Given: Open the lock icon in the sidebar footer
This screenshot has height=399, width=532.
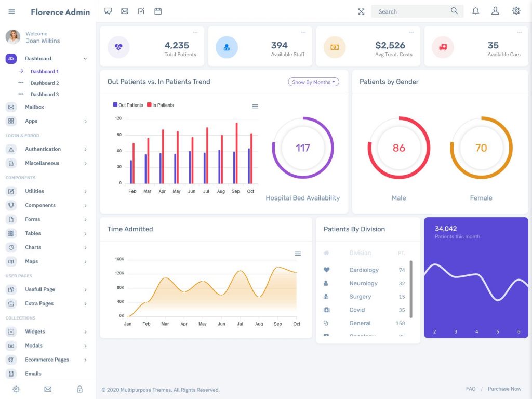Looking at the screenshot, I should pos(79,389).
